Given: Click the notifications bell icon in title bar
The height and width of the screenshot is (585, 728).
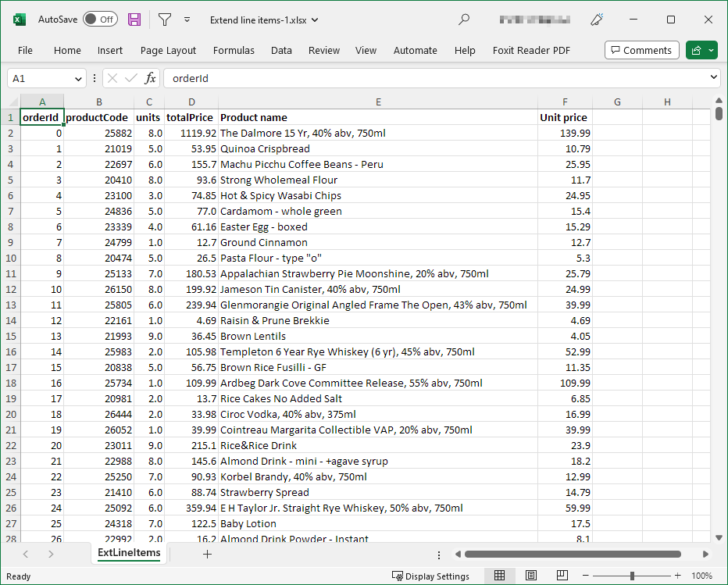Looking at the screenshot, I should pyautogui.click(x=596, y=19).
